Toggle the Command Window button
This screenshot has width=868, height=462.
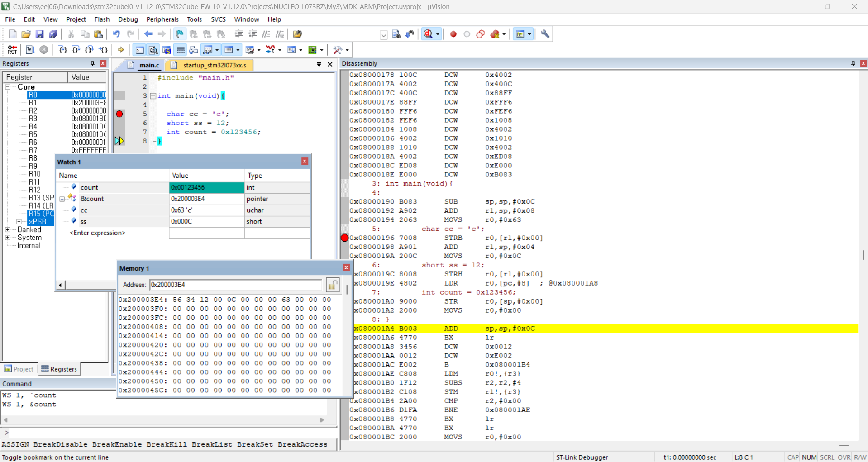[x=140, y=50]
